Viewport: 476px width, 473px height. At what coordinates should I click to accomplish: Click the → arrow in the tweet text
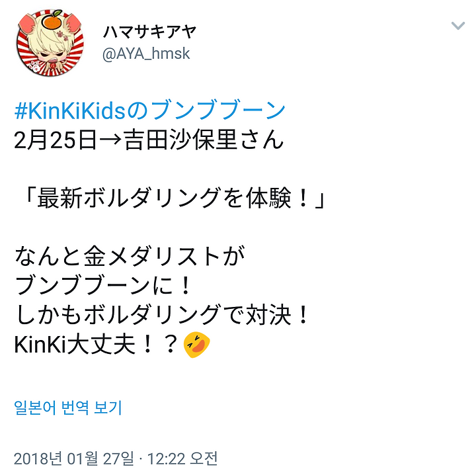pyautogui.click(x=110, y=140)
